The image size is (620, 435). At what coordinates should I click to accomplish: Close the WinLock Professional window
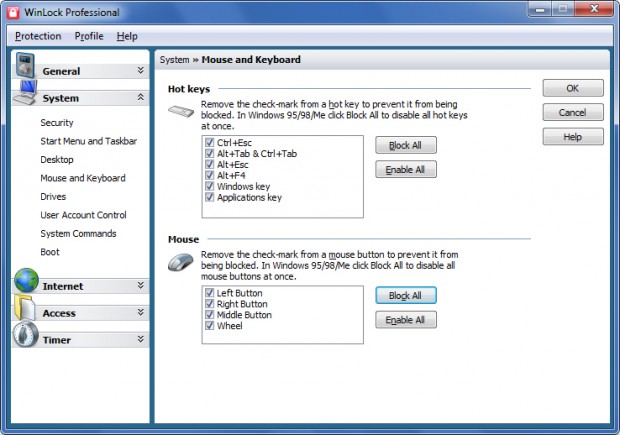tap(594, 9)
